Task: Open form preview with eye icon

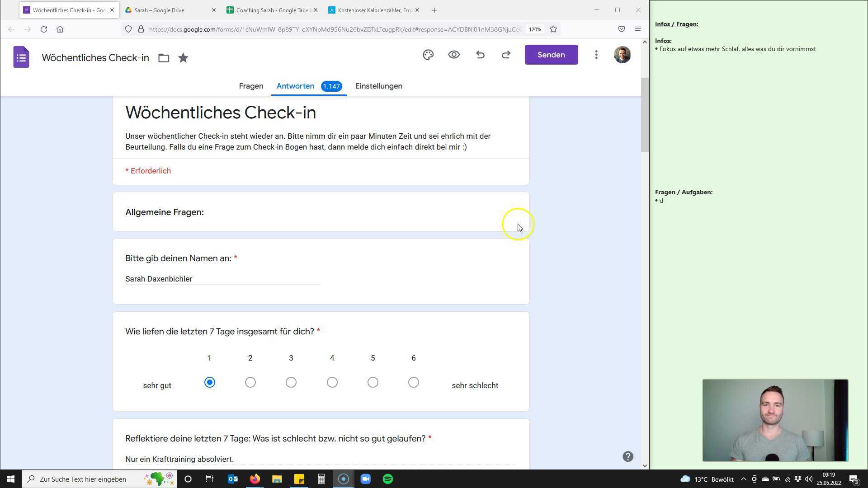Action: coord(454,55)
